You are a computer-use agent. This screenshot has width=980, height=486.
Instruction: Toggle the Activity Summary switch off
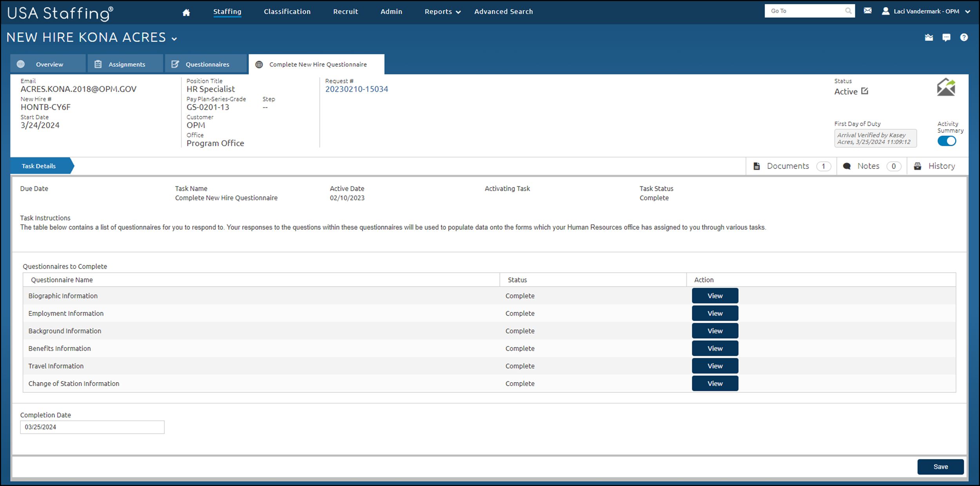(x=947, y=141)
